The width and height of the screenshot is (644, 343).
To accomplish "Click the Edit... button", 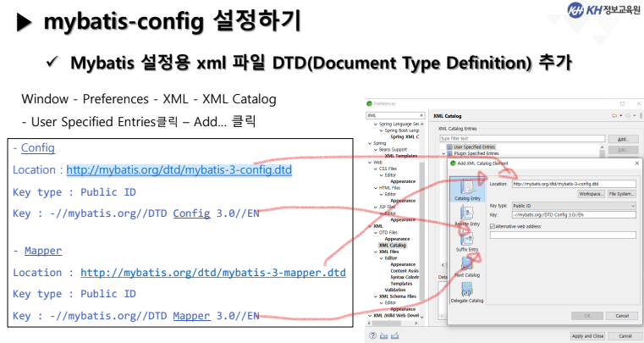I will [x=623, y=150].
